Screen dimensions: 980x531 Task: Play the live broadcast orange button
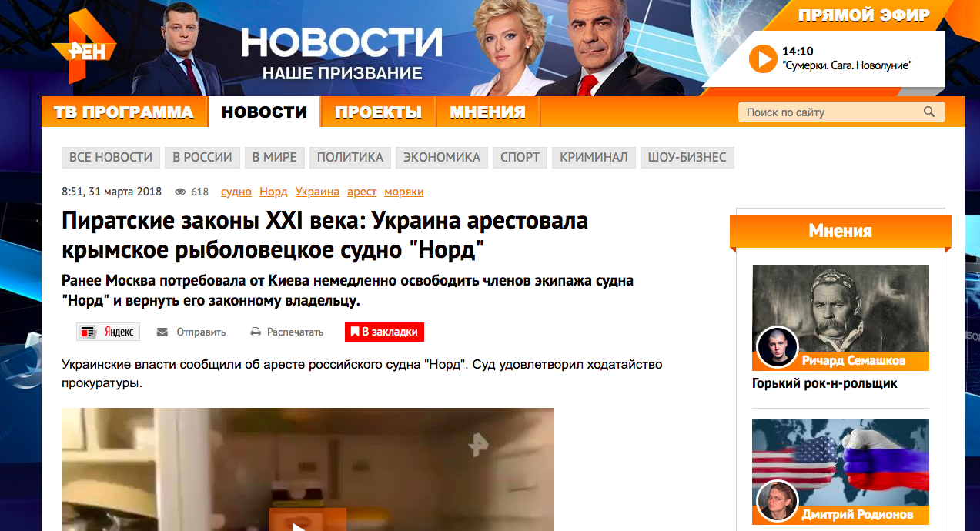[763, 58]
